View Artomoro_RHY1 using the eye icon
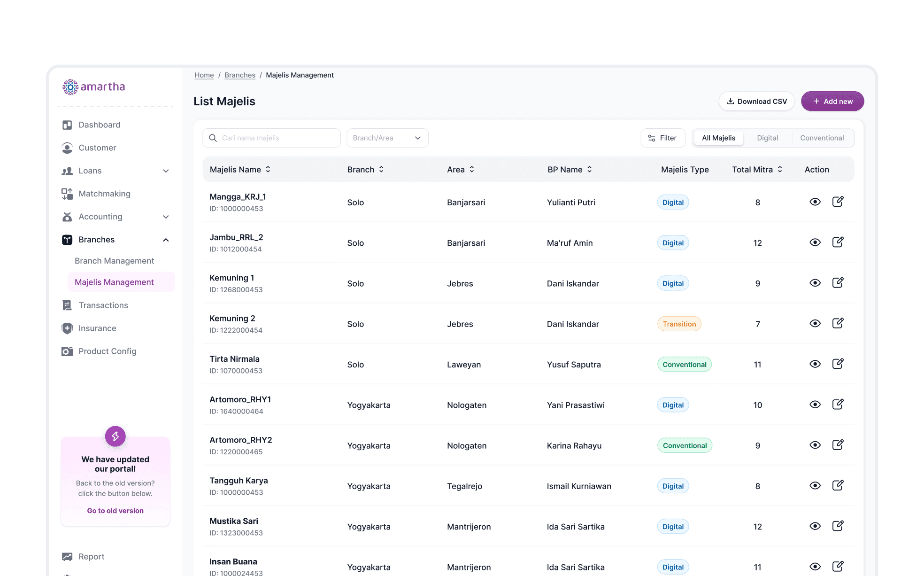Image resolution: width=924 pixels, height=576 pixels. click(815, 405)
